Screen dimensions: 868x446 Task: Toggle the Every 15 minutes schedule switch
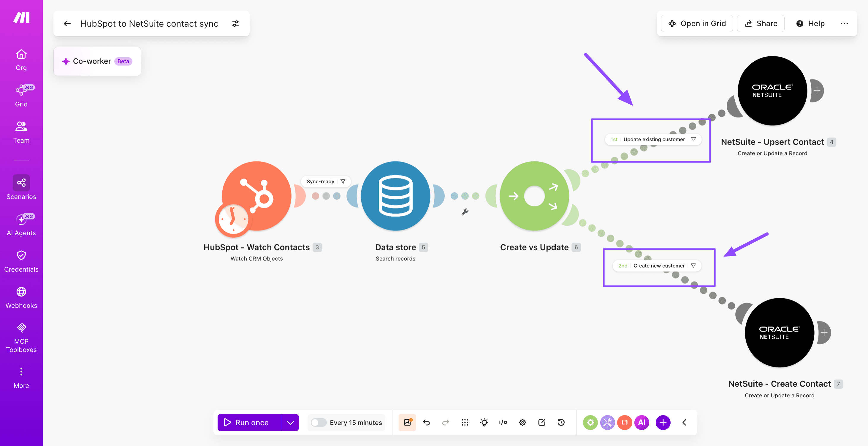click(x=319, y=423)
